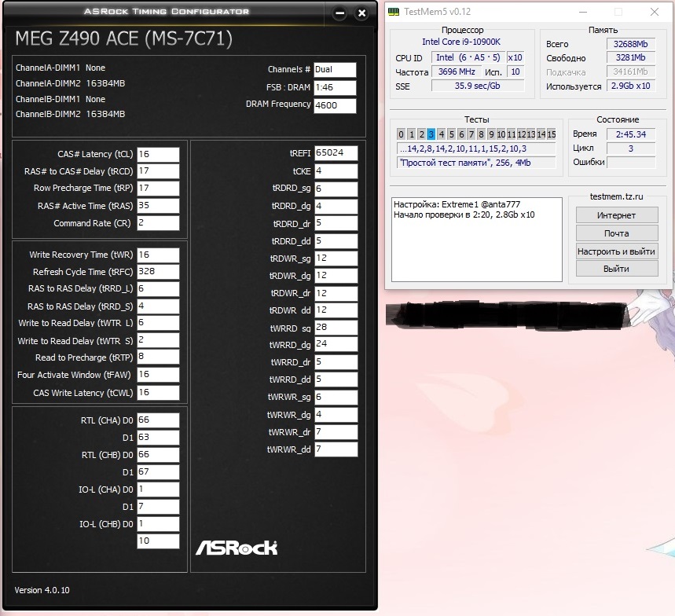The height and width of the screenshot is (616, 675).
Task: Click the Интернет button in TestMem5
Action: coord(616,215)
